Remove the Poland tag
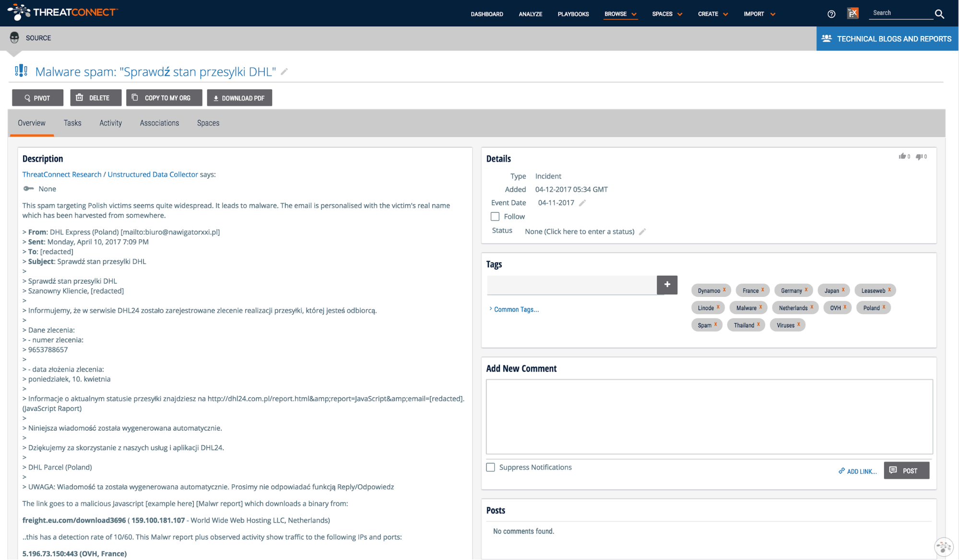This screenshot has width=959, height=560. point(884,307)
